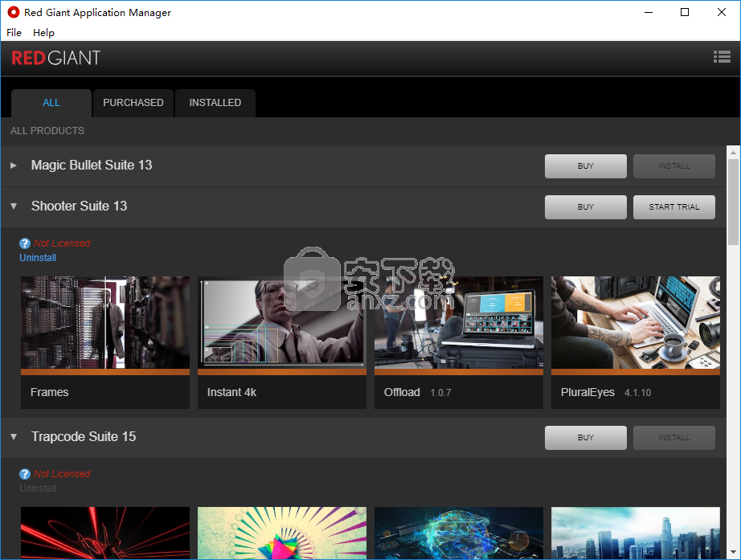Select the glowing globe Trapcode thumbnail

pos(458,533)
